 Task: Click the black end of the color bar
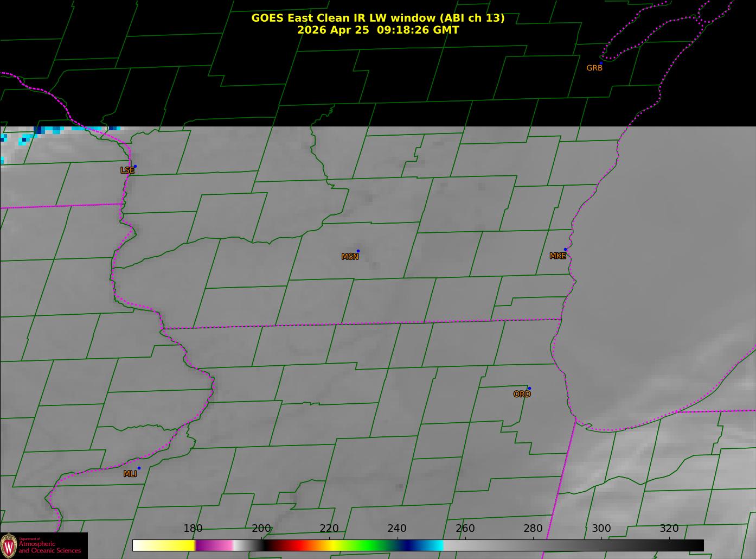pyautogui.click(x=689, y=545)
